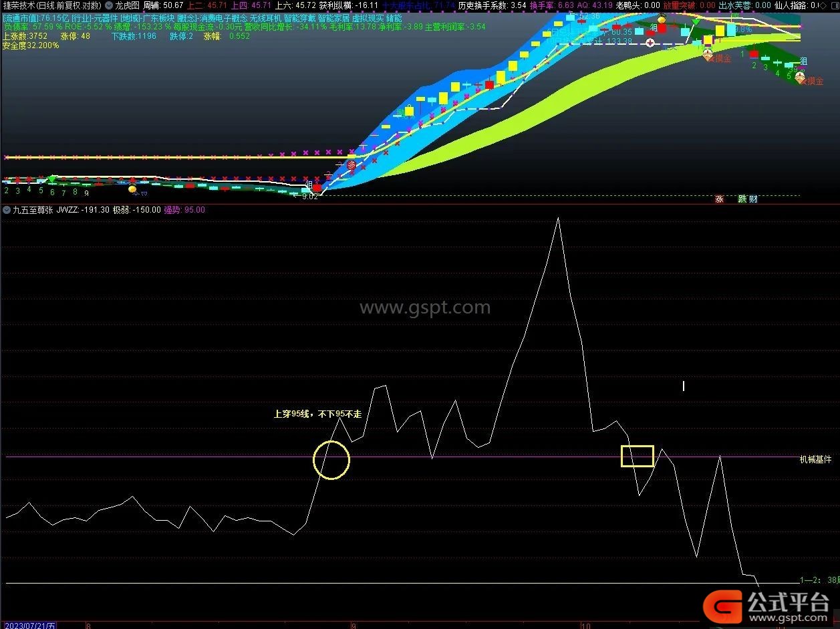The height and width of the screenshot is (629, 840).
Task: Expand the 九五至尊张 indicator dropdown arrow
Action: point(7,209)
